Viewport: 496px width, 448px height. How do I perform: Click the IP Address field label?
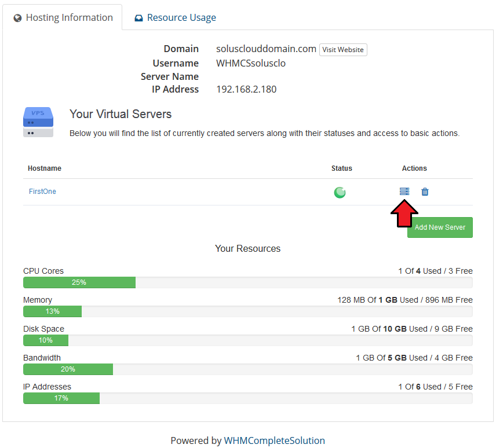(x=175, y=89)
